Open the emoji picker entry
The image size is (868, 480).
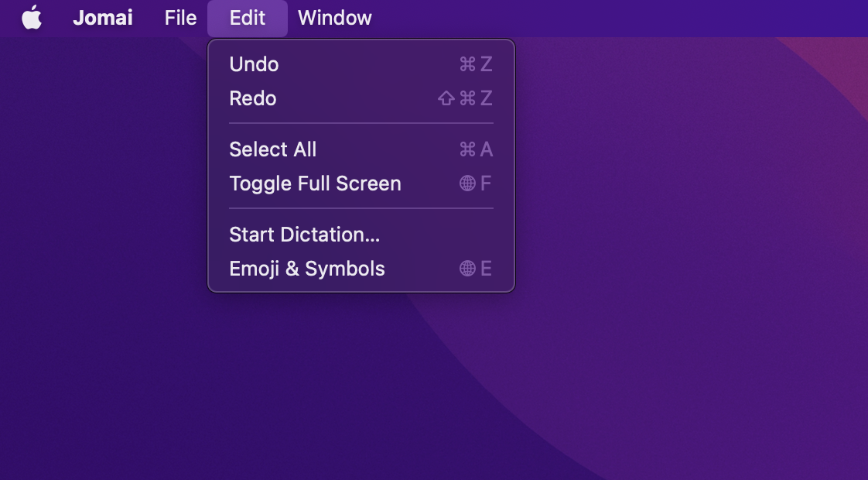306,269
